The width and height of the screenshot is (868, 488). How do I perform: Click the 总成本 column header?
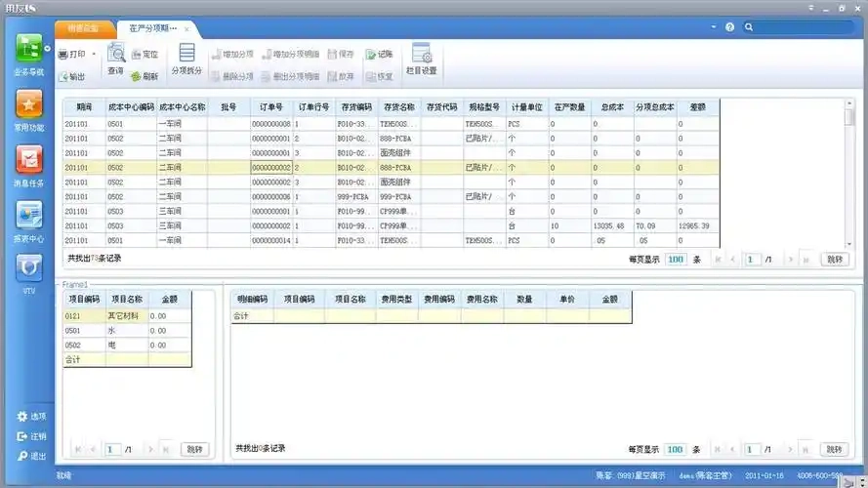(612, 107)
